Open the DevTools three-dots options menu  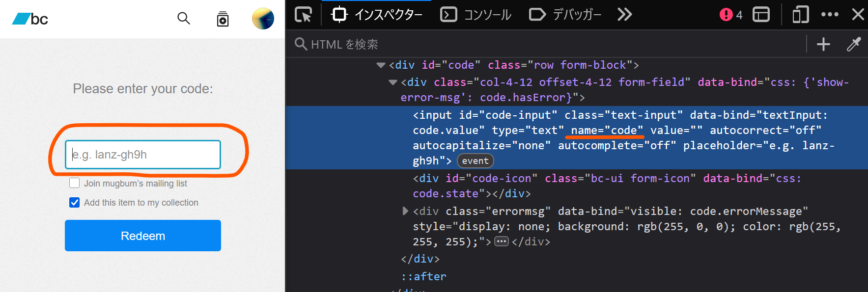tap(830, 15)
